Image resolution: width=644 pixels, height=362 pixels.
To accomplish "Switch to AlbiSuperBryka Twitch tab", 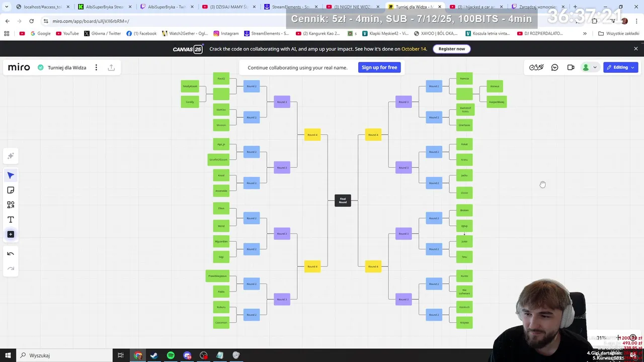I will [x=167, y=7].
